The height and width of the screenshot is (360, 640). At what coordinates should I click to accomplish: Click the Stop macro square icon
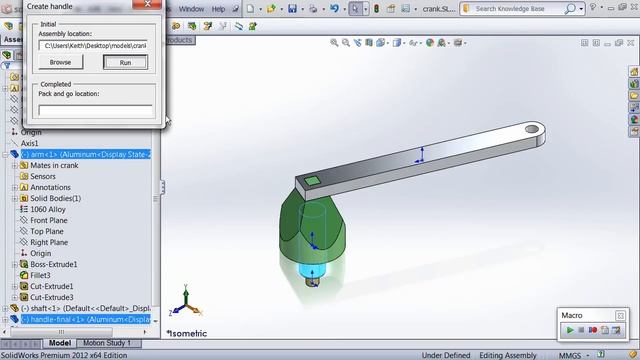click(581, 330)
